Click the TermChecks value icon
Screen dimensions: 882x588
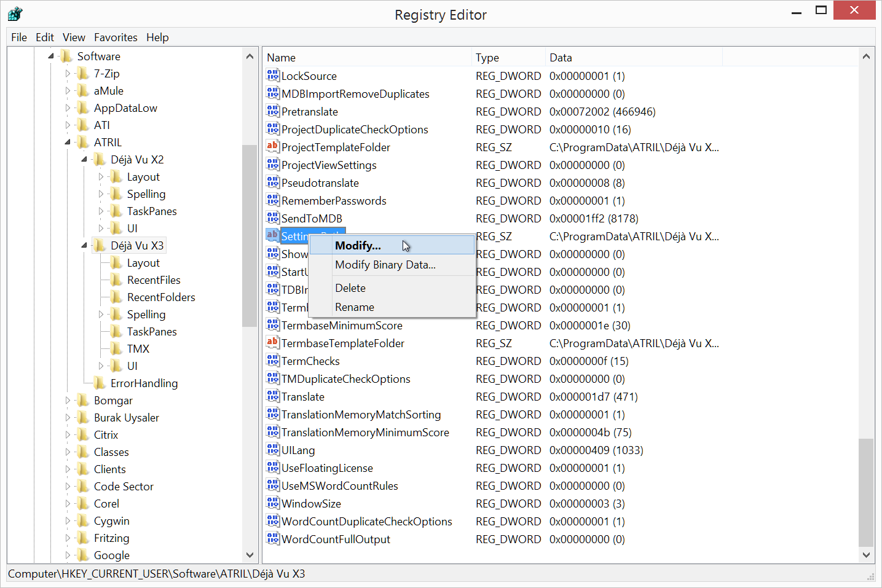point(273,361)
